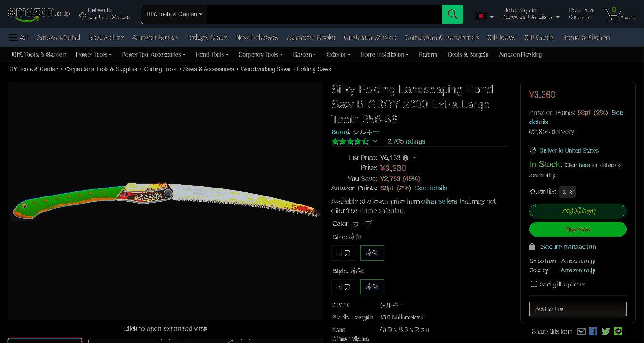
Task: Open the Exterior submenu
Action: (338, 55)
